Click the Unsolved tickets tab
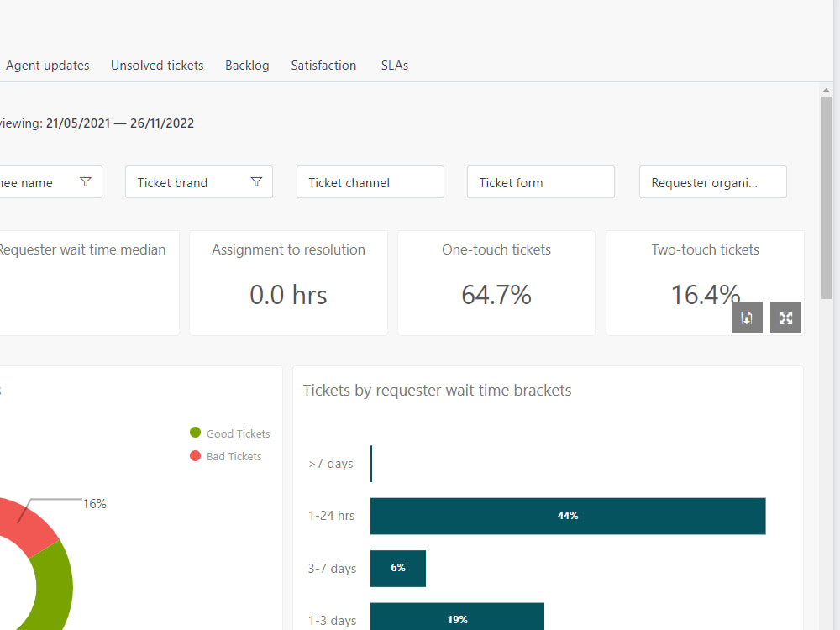The width and height of the screenshot is (840, 630). 157,65
